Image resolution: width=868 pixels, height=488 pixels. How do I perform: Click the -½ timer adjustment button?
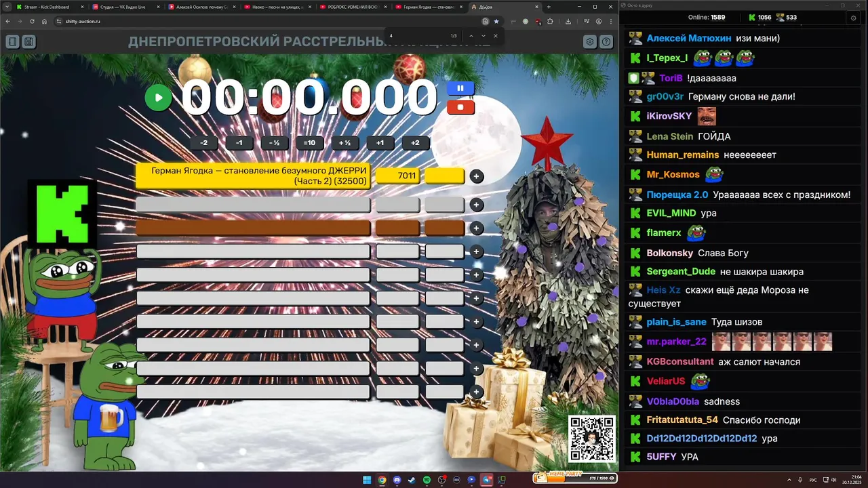pos(274,143)
